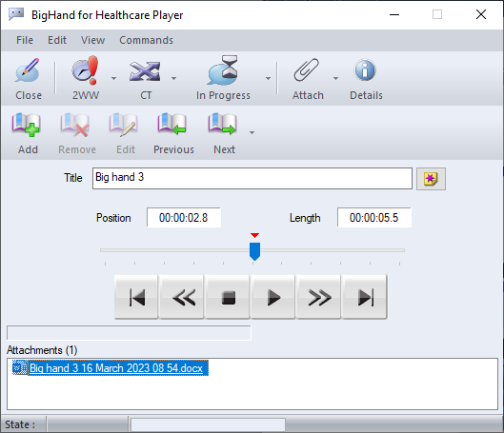The height and width of the screenshot is (433, 504).
Task: Expand the 2WW dropdown arrow
Action: [x=113, y=78]
